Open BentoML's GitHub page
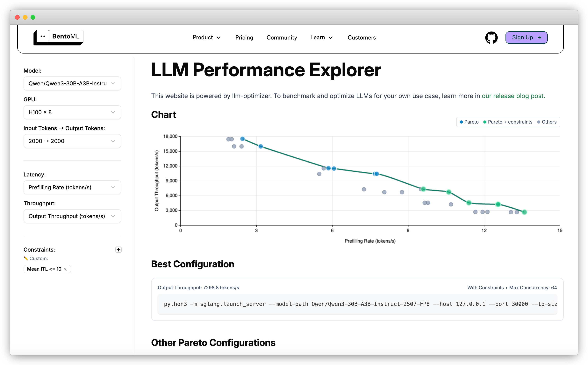588x365 pixels. 491,37
